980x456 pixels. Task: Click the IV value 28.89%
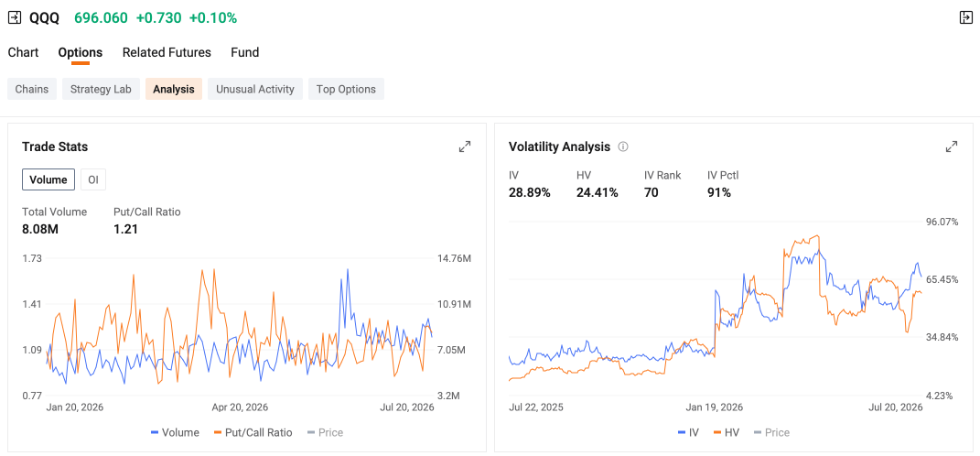click(x=530, y=192)
